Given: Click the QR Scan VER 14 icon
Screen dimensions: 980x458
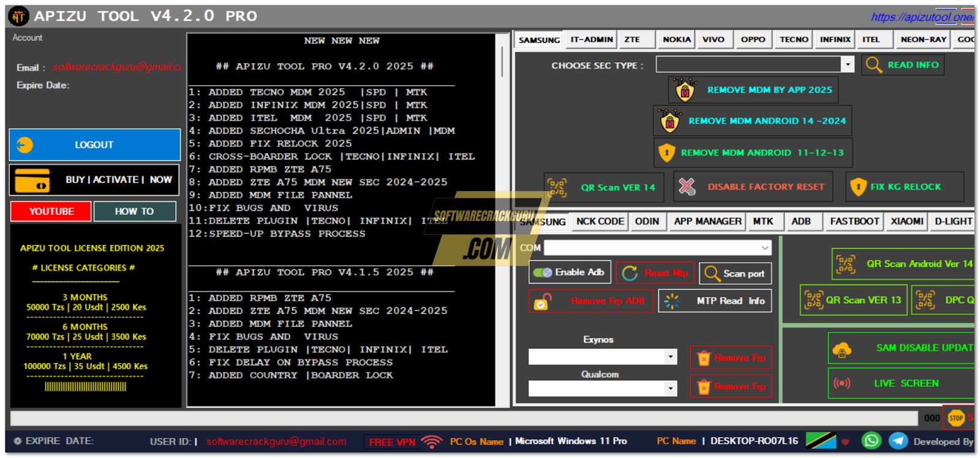Looking at the screenshot, I should click(x=557, y=187).
